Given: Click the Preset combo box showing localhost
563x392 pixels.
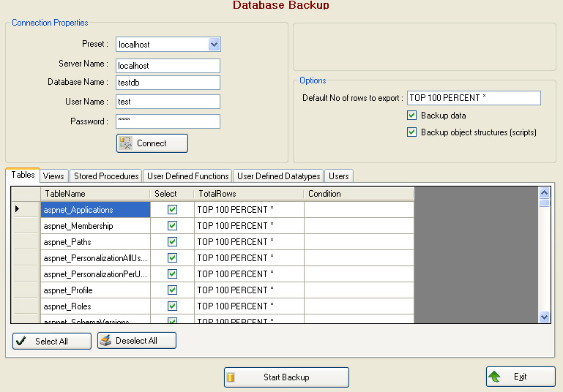Looking at the screenshot, I should click(x=168, y=45).
